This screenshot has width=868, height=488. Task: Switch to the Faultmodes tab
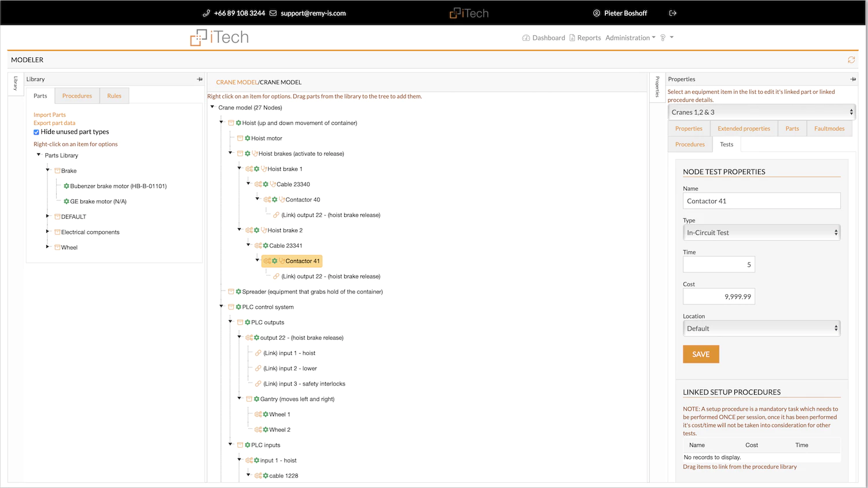[x=829, y=128]
